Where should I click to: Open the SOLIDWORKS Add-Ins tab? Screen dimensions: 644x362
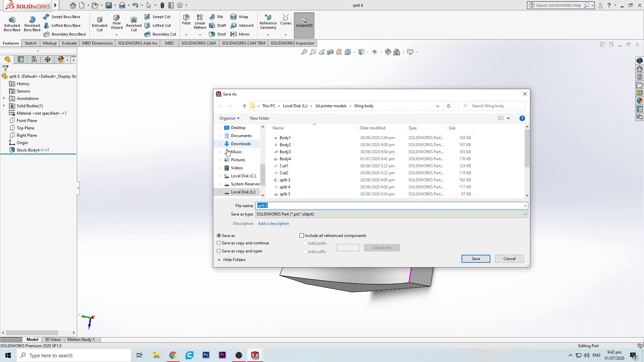pyautogui.click(x=138, y=43)
